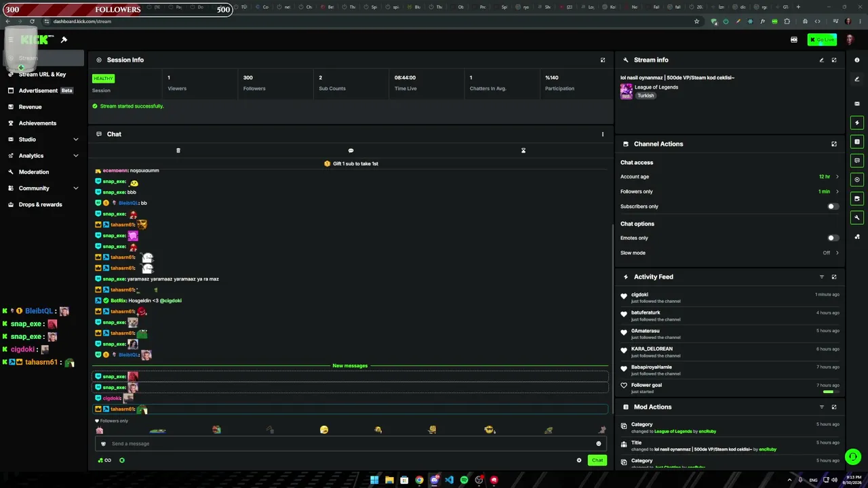Open the Achievements page
This screenshot has width=868, height=488.
43,123
